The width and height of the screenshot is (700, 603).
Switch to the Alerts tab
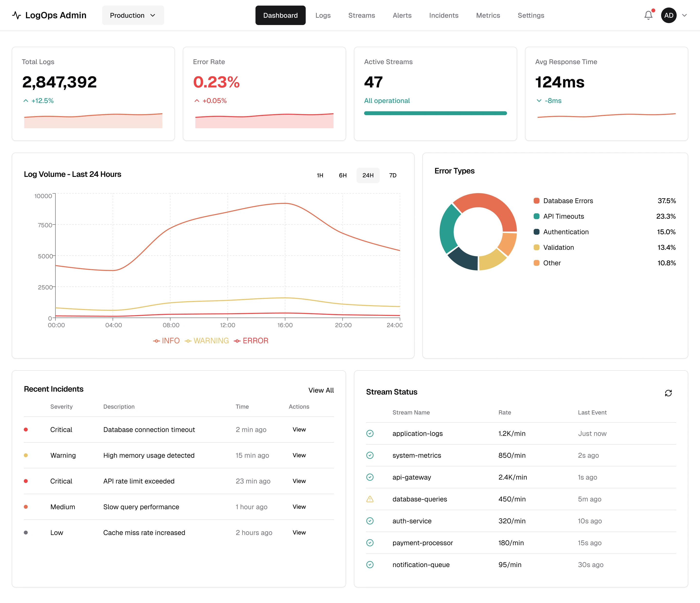click(402, 15)
